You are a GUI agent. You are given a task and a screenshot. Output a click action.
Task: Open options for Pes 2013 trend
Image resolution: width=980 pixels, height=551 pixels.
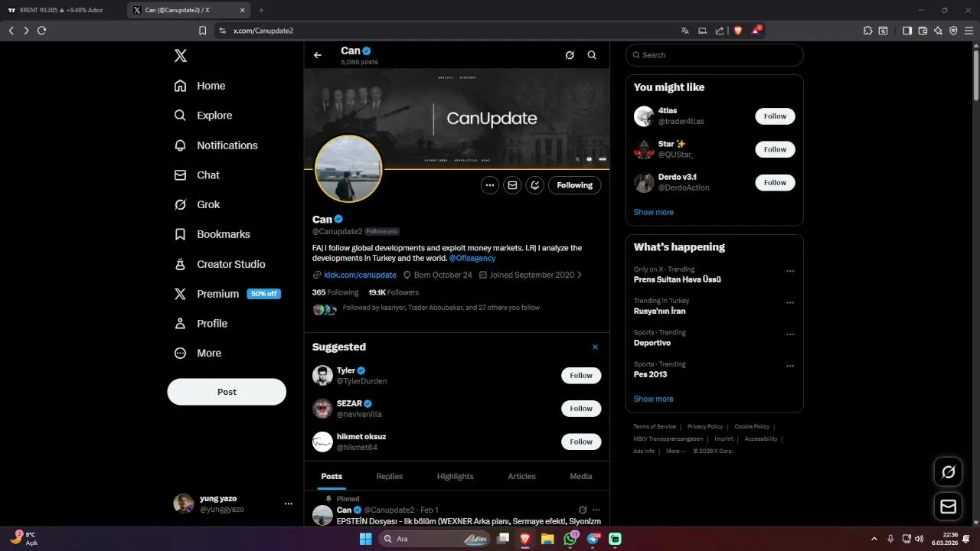(790, 367)
